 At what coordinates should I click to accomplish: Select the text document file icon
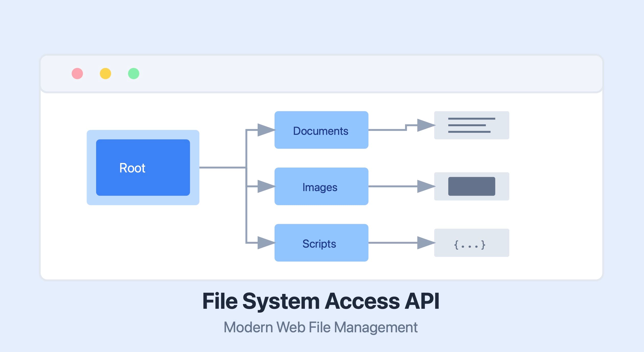point(471,125)
